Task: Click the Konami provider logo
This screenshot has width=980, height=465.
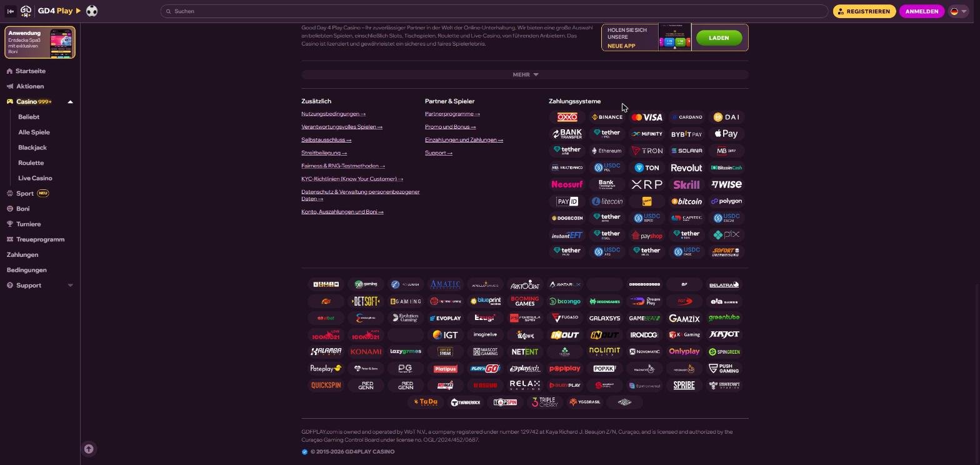Action: click(x=366, y=352)
